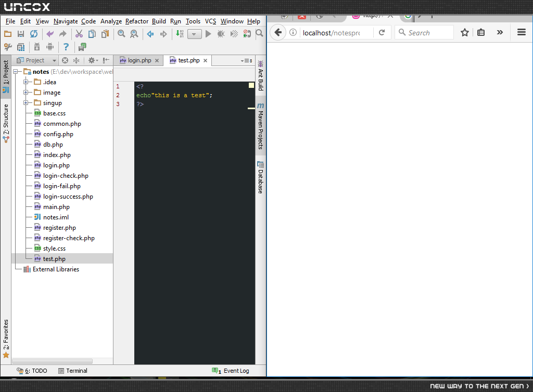Click the Open folder toolbar icon

click(x=7, y=34)
